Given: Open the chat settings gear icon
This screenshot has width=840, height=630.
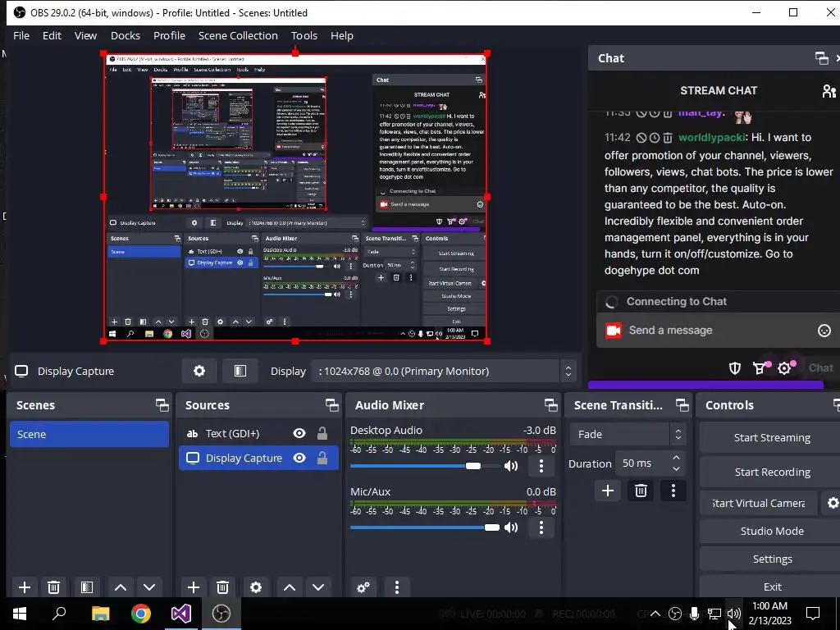Looking at the screenshot, I should coord(784,368).
